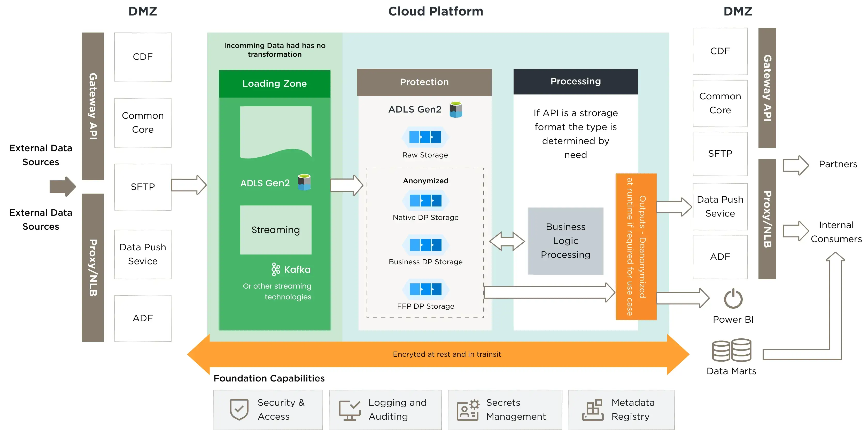Select the Kafka streaming icon
The image size is (868, 430).
[276, 269]
